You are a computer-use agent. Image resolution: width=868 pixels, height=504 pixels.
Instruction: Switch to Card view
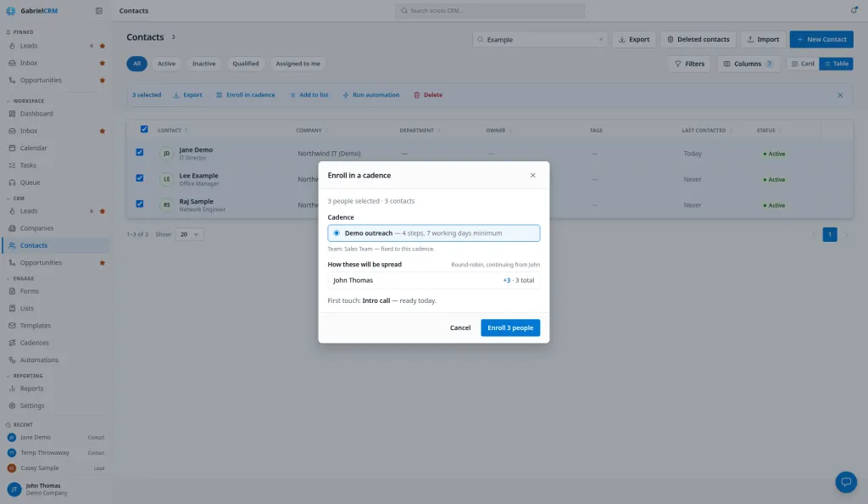click(803, 64)
